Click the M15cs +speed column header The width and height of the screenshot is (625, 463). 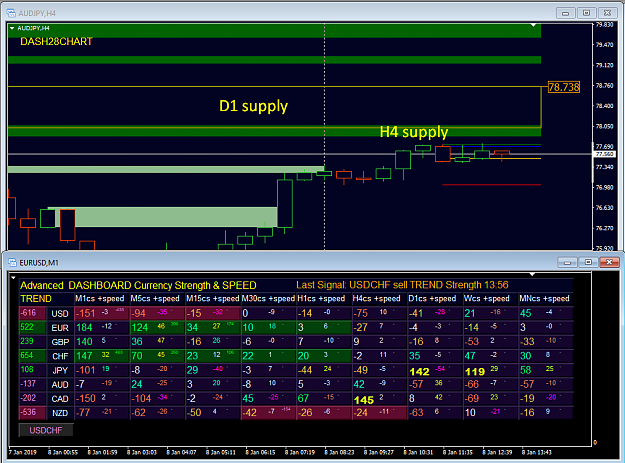coord(212,298)
